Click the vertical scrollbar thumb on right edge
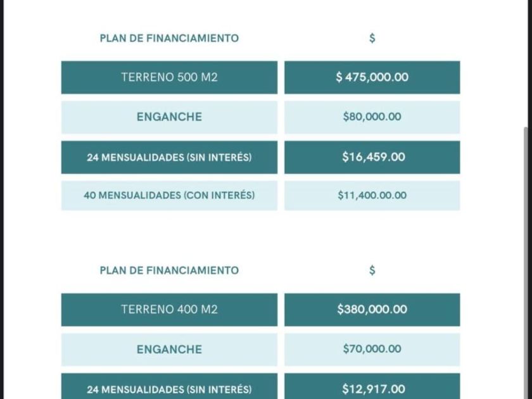This screenshot has width=532, height=399. click(x=526, y=263)
